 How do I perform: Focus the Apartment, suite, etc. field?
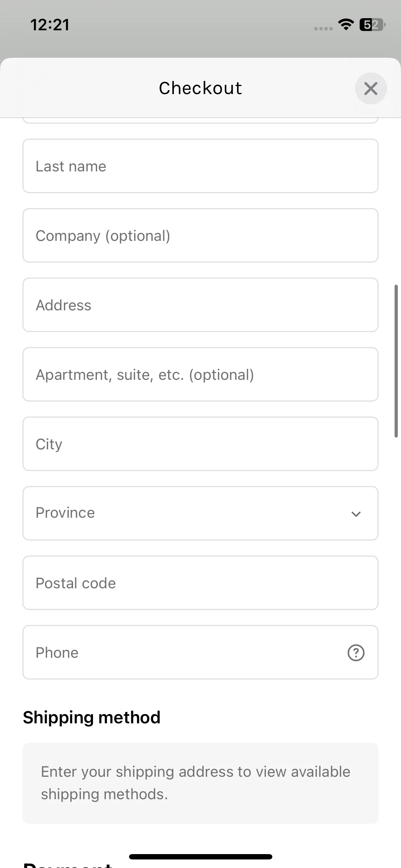pos(200,374)
